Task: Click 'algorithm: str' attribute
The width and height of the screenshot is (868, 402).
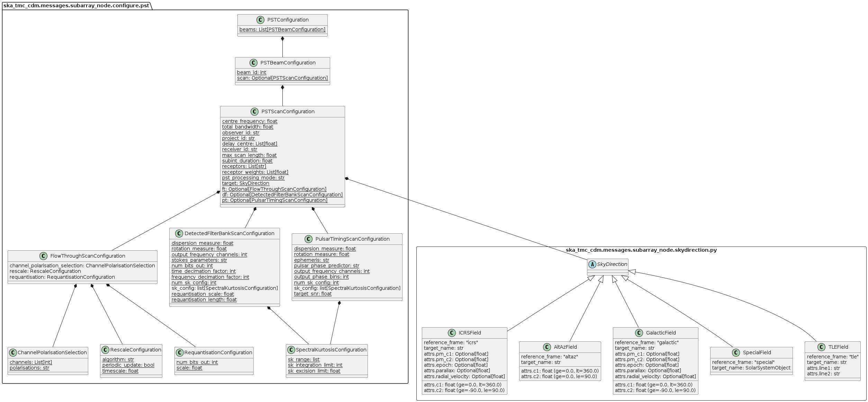Action: pos(118,360)
